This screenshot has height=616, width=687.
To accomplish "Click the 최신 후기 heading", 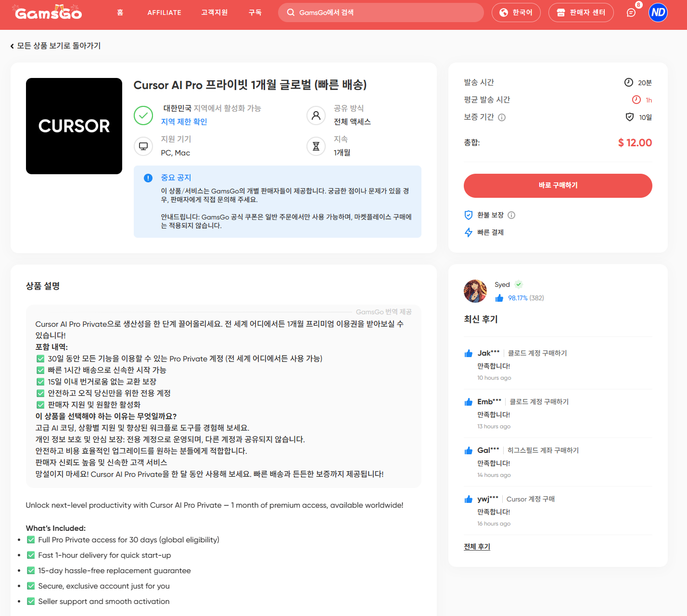I will [481, 319].
